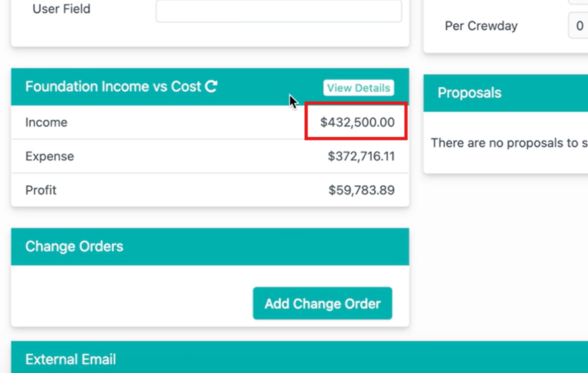Click the Change Orders panel header

(x=210, y=247)
